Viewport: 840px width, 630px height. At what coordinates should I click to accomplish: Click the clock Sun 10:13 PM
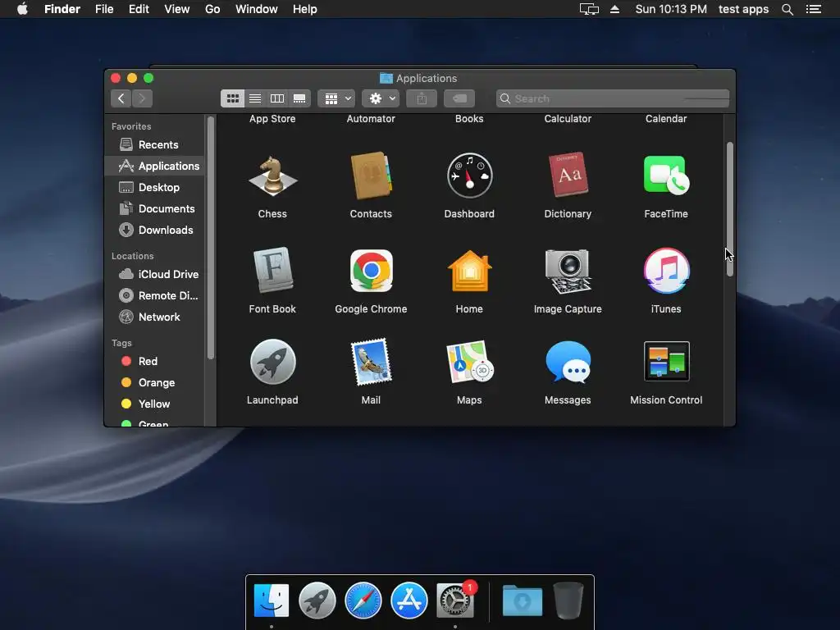click(671, 9)
